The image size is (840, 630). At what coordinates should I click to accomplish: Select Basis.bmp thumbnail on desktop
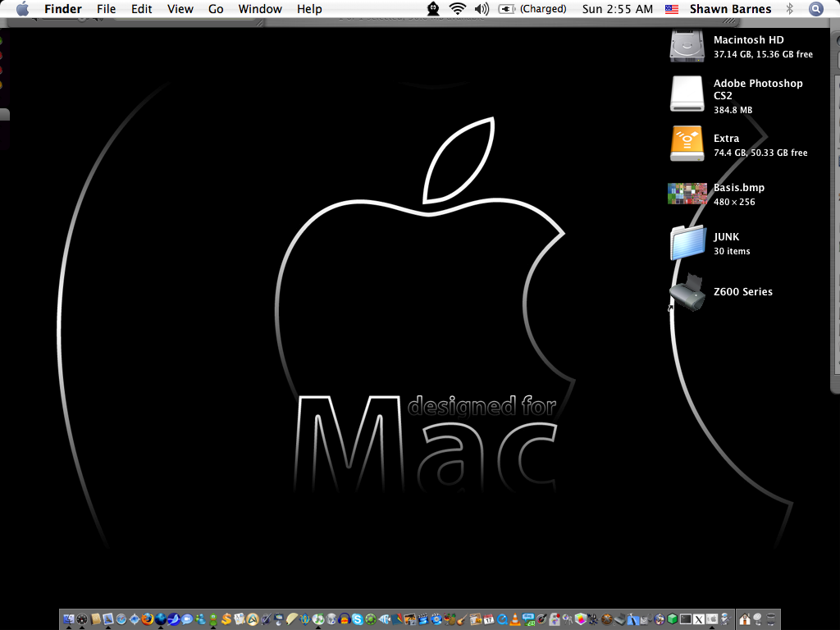[x=687, y=194]
